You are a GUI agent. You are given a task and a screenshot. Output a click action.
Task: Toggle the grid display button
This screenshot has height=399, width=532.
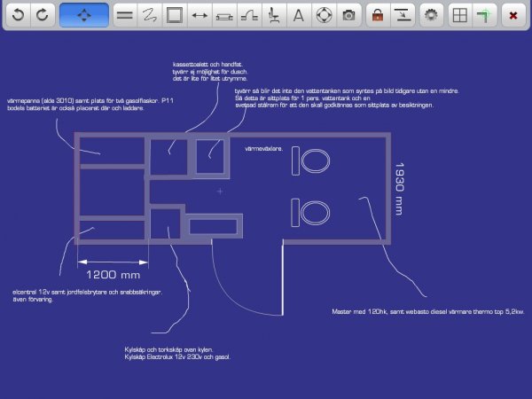click(458, 15)
